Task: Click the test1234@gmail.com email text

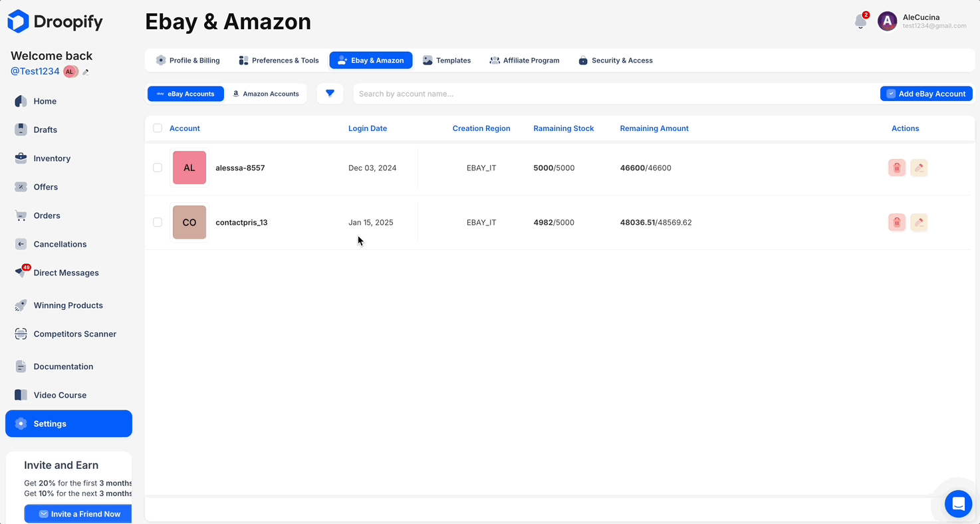Action: [934, 26]
